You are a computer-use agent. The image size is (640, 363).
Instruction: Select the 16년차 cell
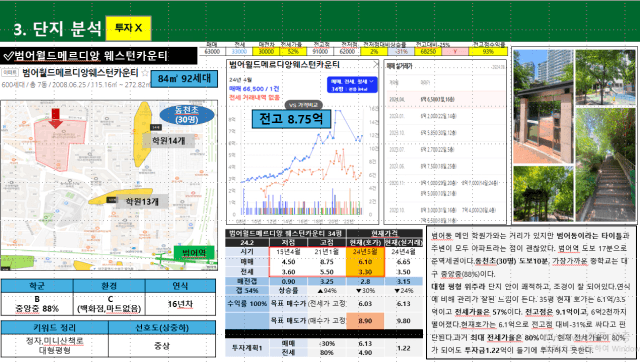click(180, 304)
